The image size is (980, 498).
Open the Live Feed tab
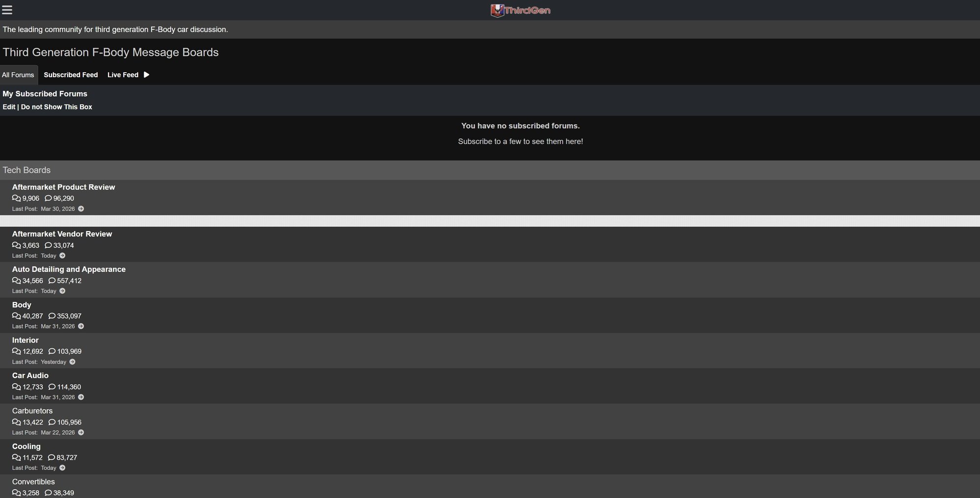pyautogui.click(x=123, y=75)
